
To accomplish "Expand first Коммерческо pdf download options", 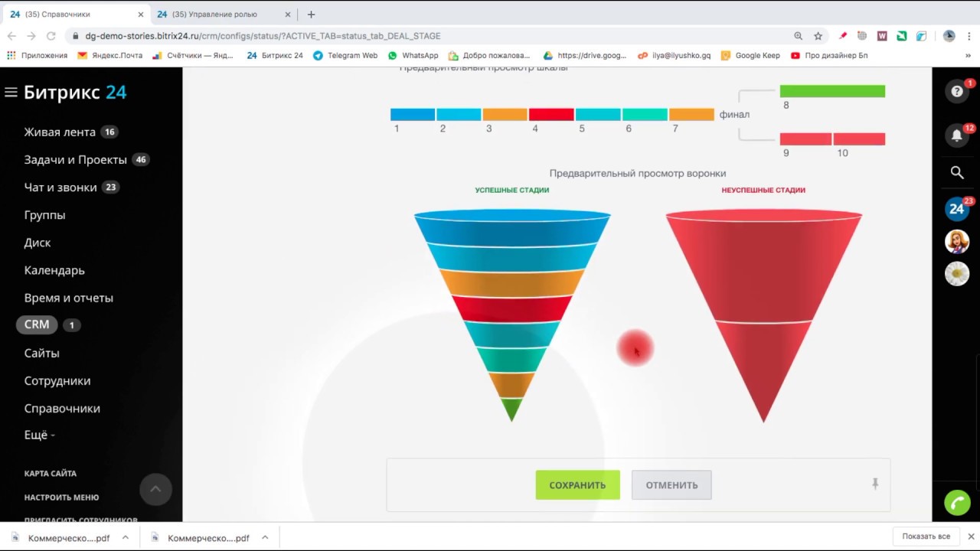I will [x=126, y=537].
